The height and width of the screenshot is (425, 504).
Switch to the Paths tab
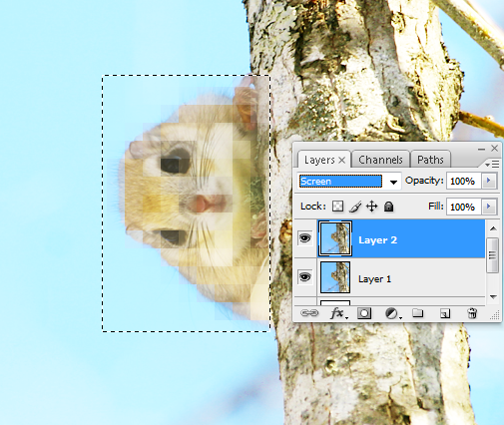coord(430,160)
